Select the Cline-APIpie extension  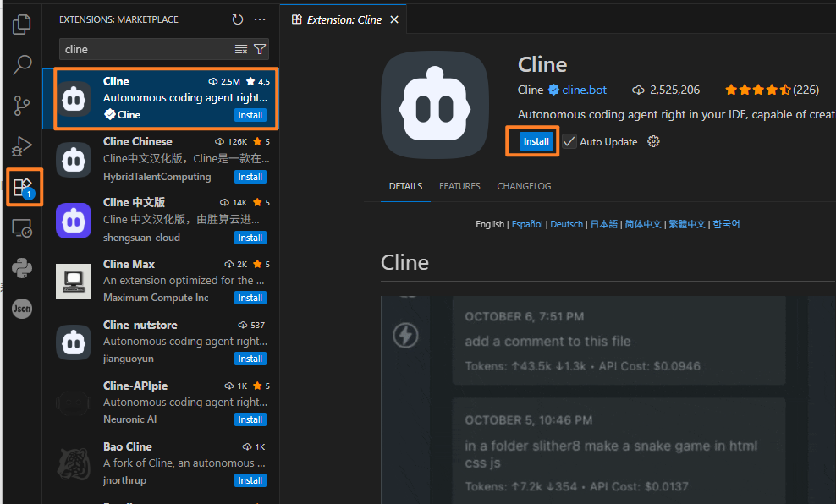pos(161,403)
